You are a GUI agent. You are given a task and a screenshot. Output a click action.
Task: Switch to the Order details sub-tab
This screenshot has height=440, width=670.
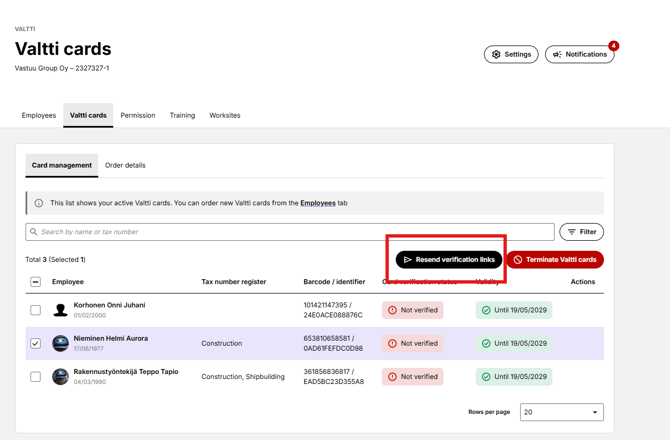(x=125, y=165)
